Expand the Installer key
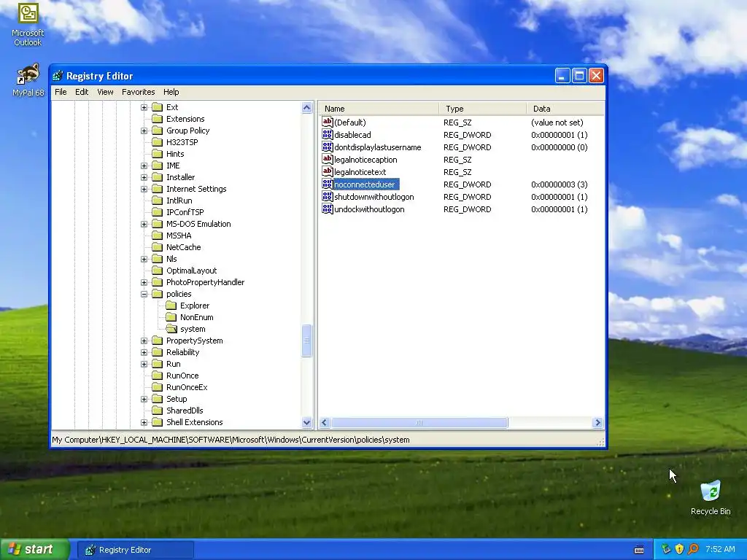The width and height of the screenshot is (747, 560). [x=144, y=178]
